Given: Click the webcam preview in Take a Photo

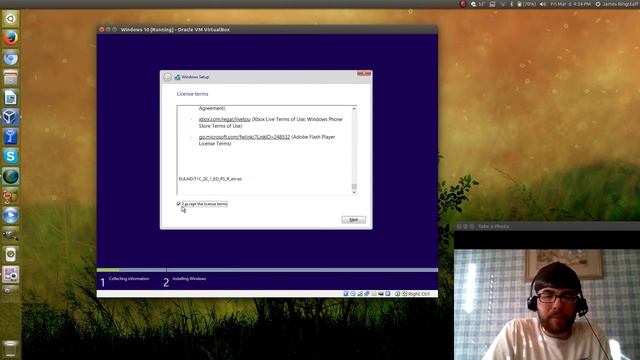Looking at the screenshot, I should click(x=547, y=304).
